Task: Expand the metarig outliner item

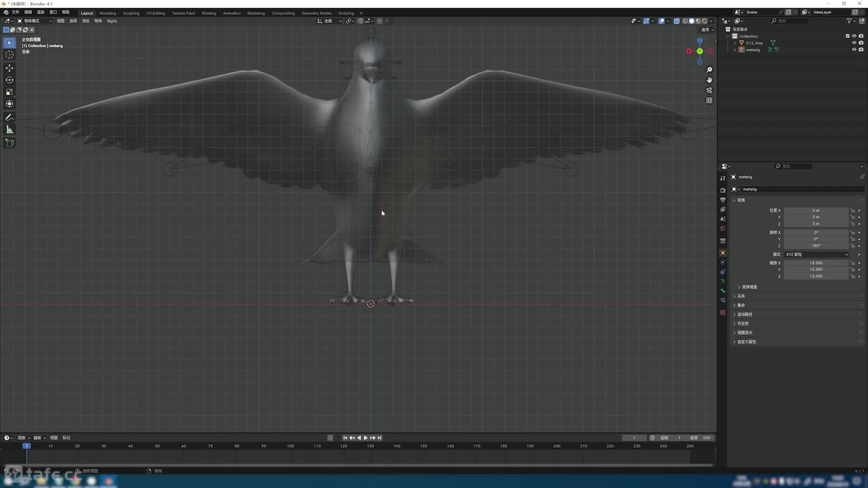Action: coord(735,50)
